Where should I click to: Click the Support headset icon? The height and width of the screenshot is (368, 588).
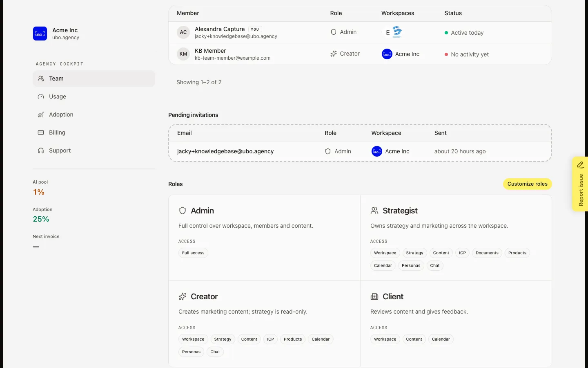pos(41,150)
